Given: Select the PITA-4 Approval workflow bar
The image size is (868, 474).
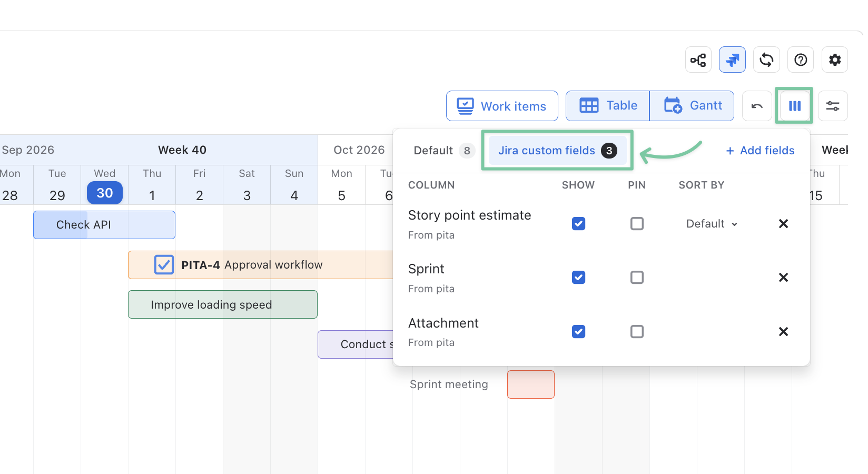Looking at the screenshot, I should pos(261,265).
